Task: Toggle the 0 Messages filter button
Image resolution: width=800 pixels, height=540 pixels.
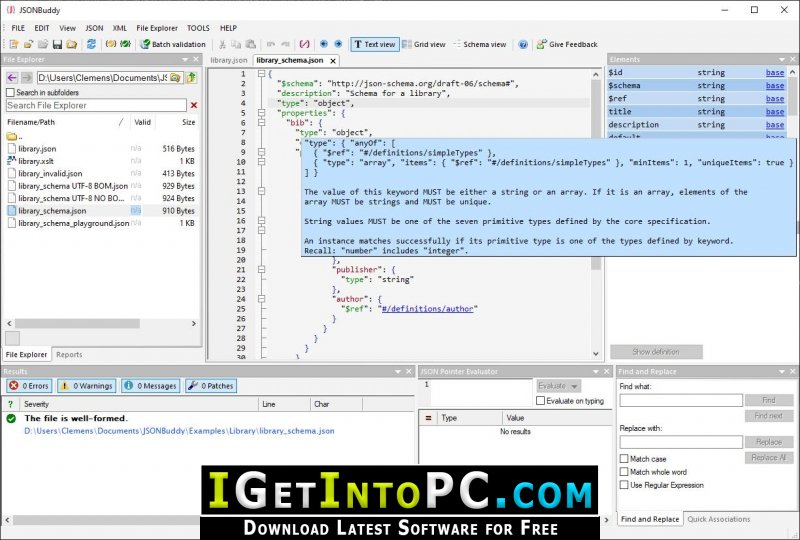Action: (151, 386)
